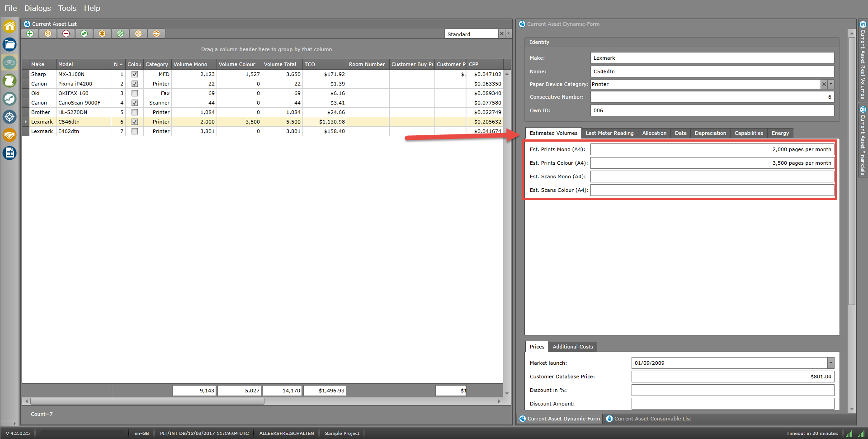Sort by the Make column header
This screenshot has width=868, height=439.
[42, 64]
